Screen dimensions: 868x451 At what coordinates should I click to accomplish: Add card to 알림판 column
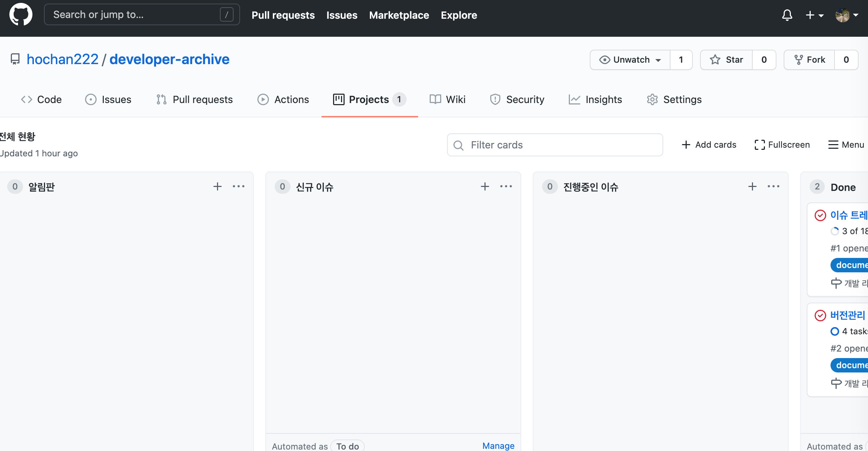pyautogui.click(x=217, y=187)
